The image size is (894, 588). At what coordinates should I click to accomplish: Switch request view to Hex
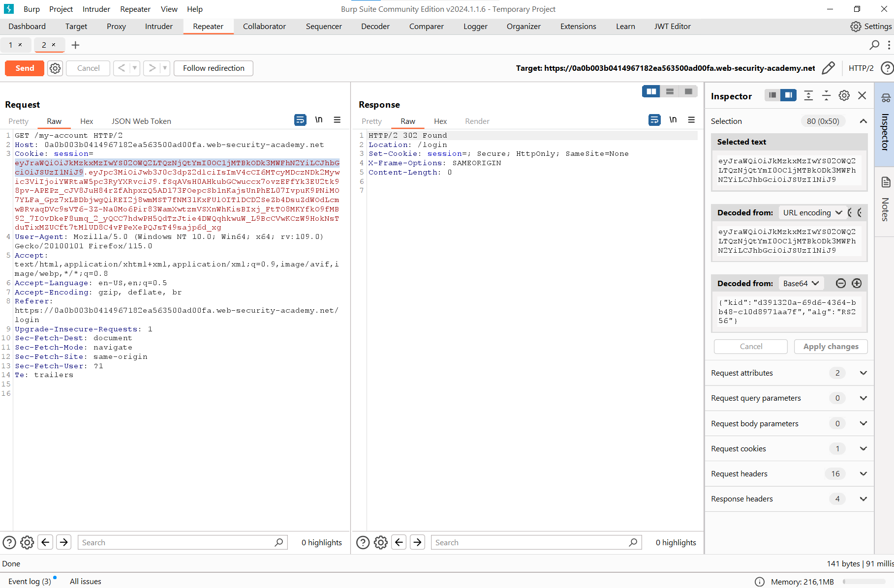87,121
